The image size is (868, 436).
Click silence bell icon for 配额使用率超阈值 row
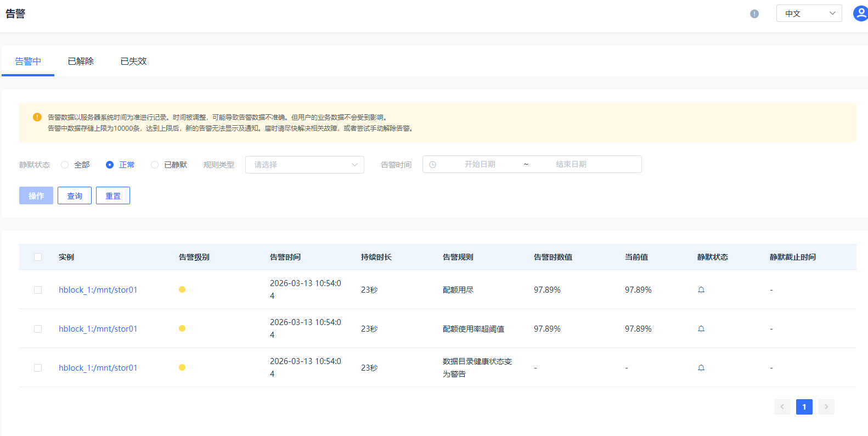[701, 329]
